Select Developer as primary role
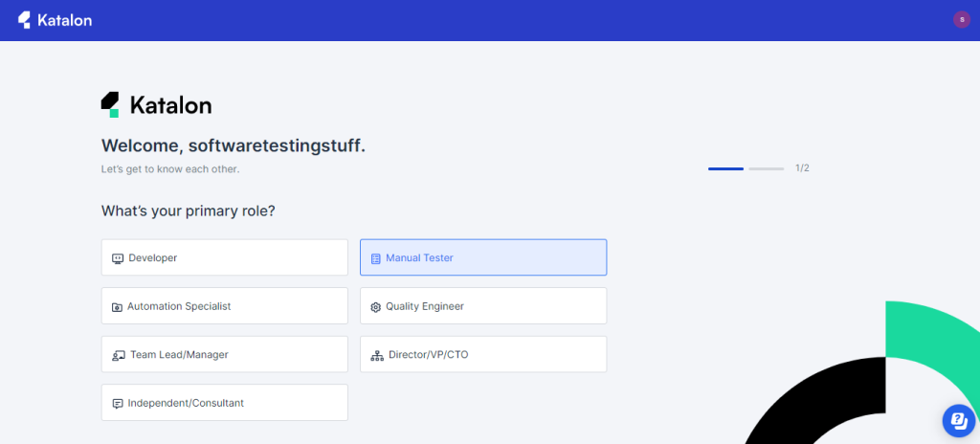 point(224,257)
